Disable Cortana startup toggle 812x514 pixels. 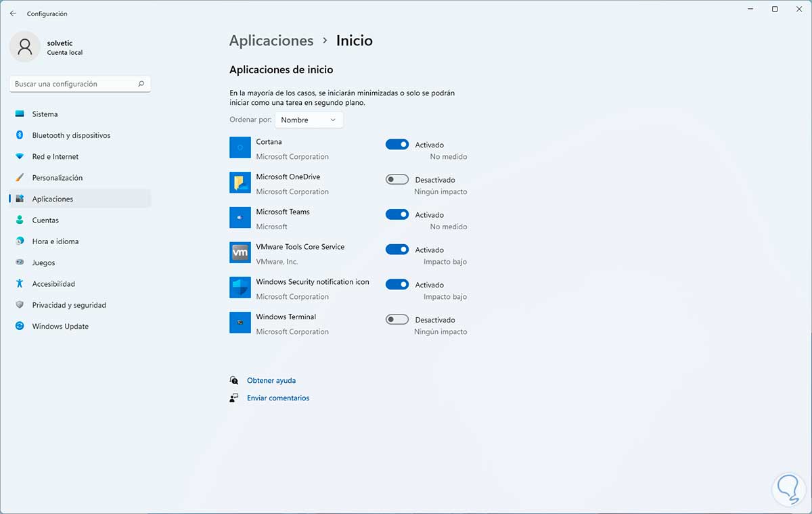(397, 144)
